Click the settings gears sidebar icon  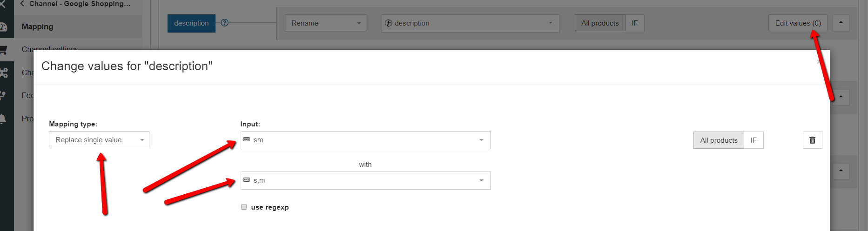pos(4,73)
